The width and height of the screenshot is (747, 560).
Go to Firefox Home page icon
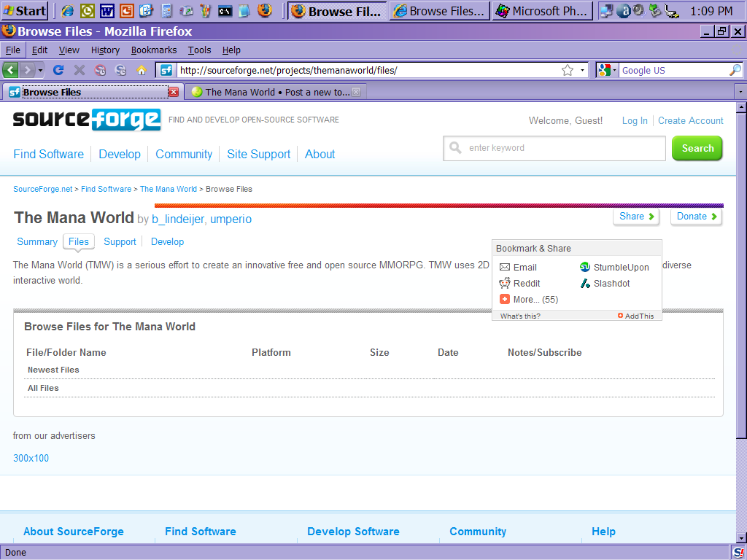point(142,71)
